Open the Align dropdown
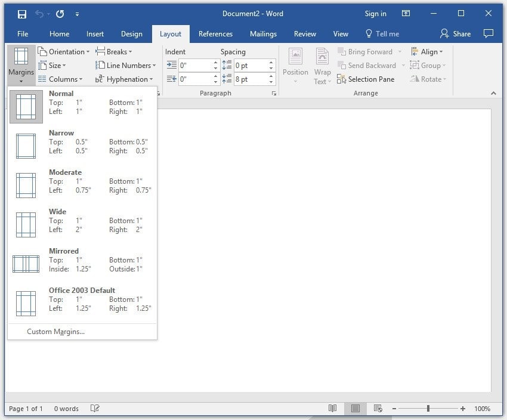 [x=426, y=52]
